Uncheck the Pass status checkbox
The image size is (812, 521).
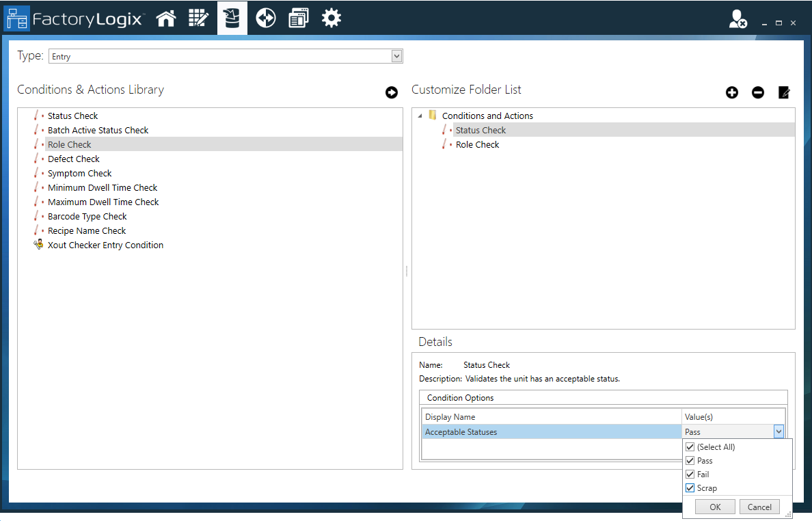(x=690, y=460)
